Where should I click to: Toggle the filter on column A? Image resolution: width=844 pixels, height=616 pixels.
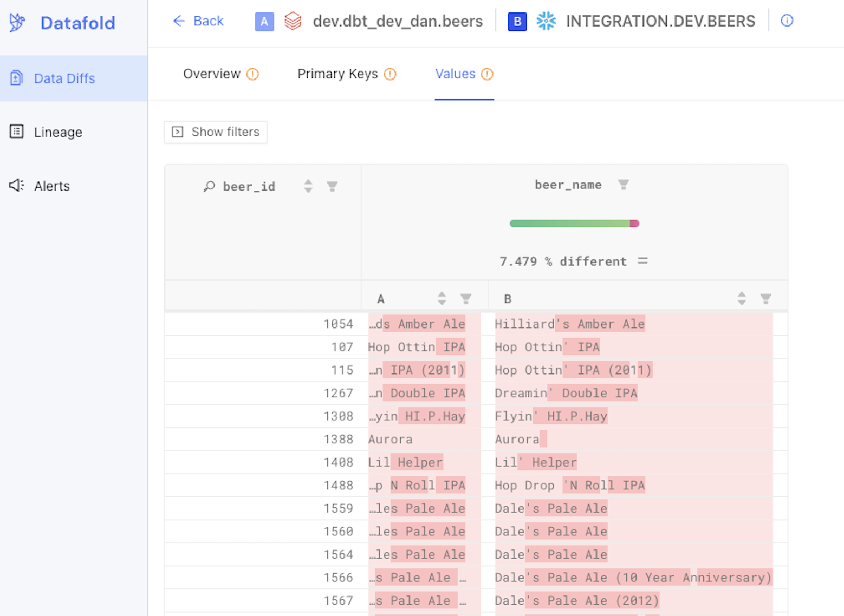466,298
